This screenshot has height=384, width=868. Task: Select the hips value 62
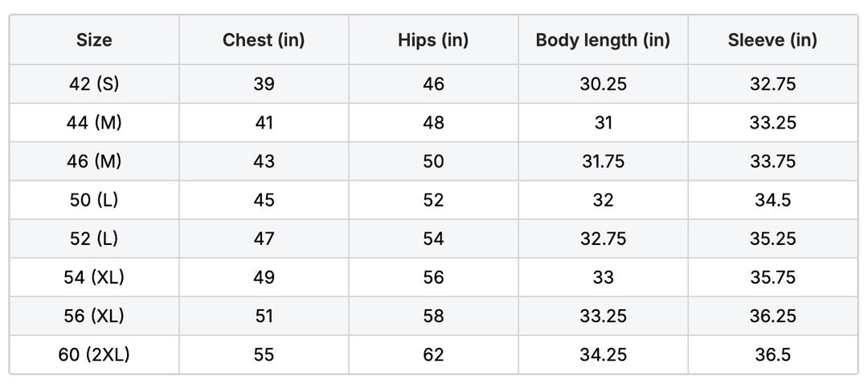coord(433,354)
